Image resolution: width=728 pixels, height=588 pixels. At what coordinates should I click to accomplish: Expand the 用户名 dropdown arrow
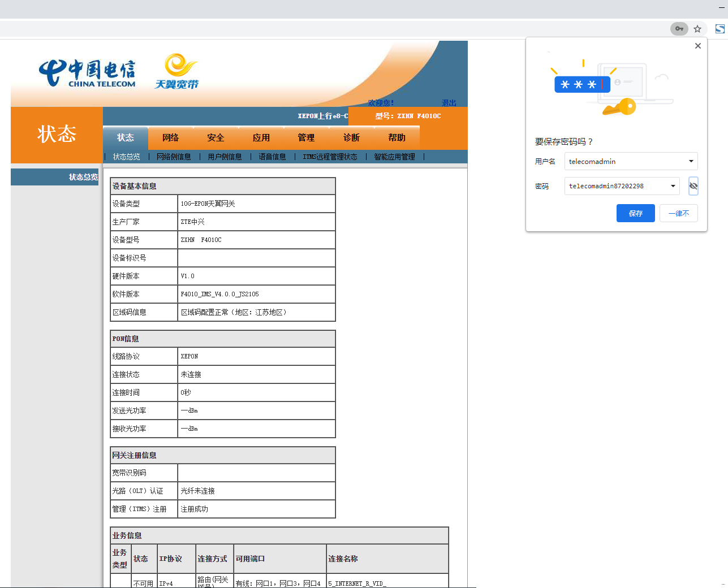tap(691, 162)
